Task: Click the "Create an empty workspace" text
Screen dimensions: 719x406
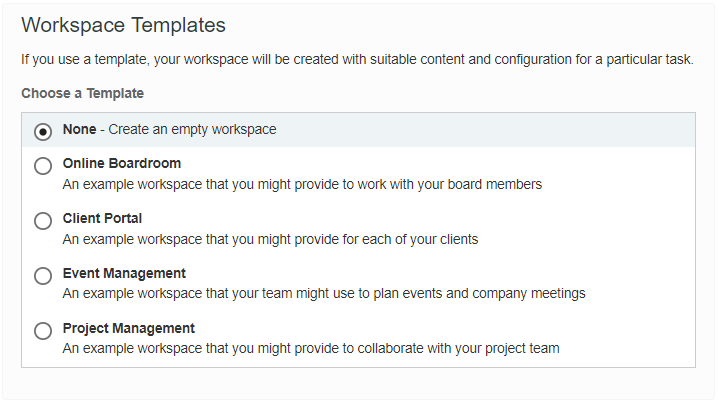Action: pyautogui.click(x=192, y=130)
